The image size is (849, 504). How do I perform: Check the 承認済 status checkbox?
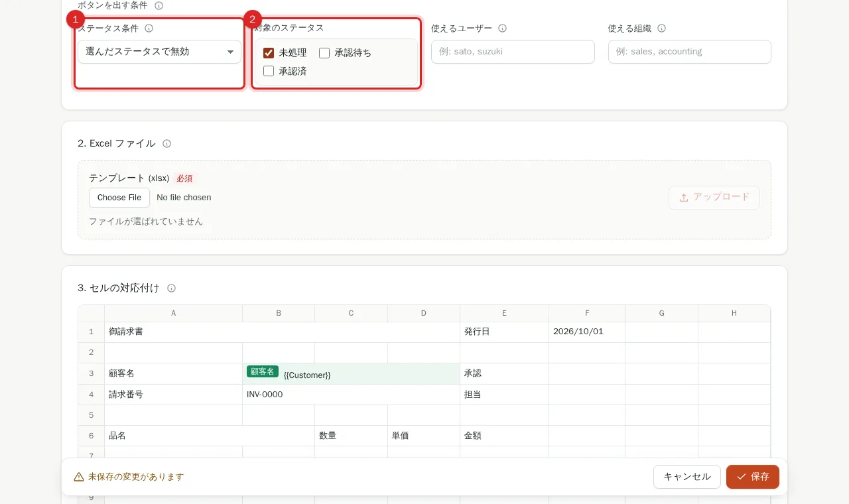tap(269, 72)
